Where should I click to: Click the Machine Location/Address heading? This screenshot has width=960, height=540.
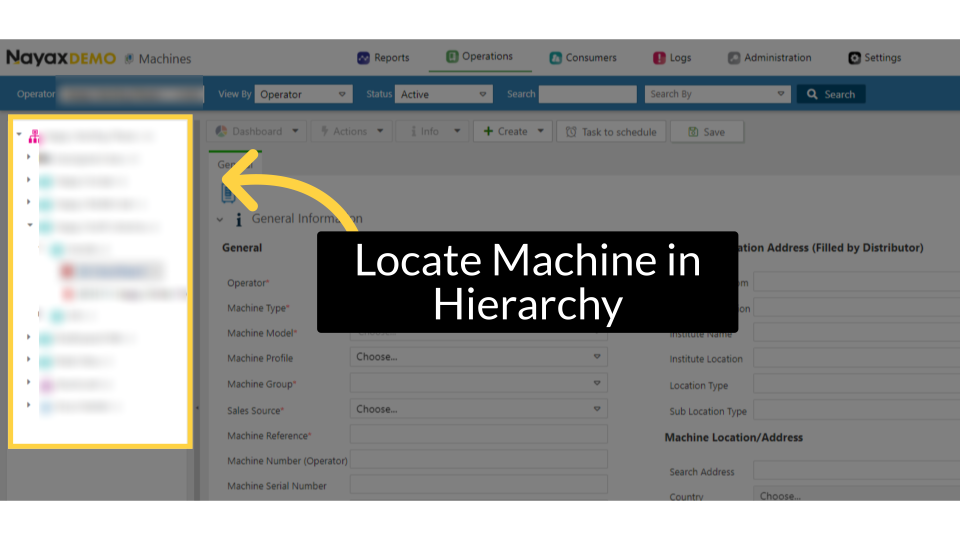click(x=733, y=437)
